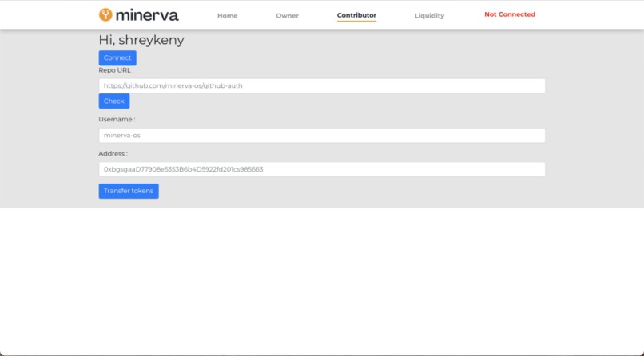Viewport: 644px width, 356px height.
Task: Click the 'Address :' label
Action: tap(113, 154)
